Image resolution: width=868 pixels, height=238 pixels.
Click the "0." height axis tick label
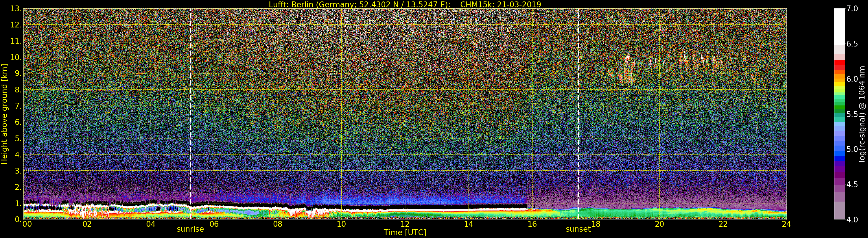pos(18,220)
